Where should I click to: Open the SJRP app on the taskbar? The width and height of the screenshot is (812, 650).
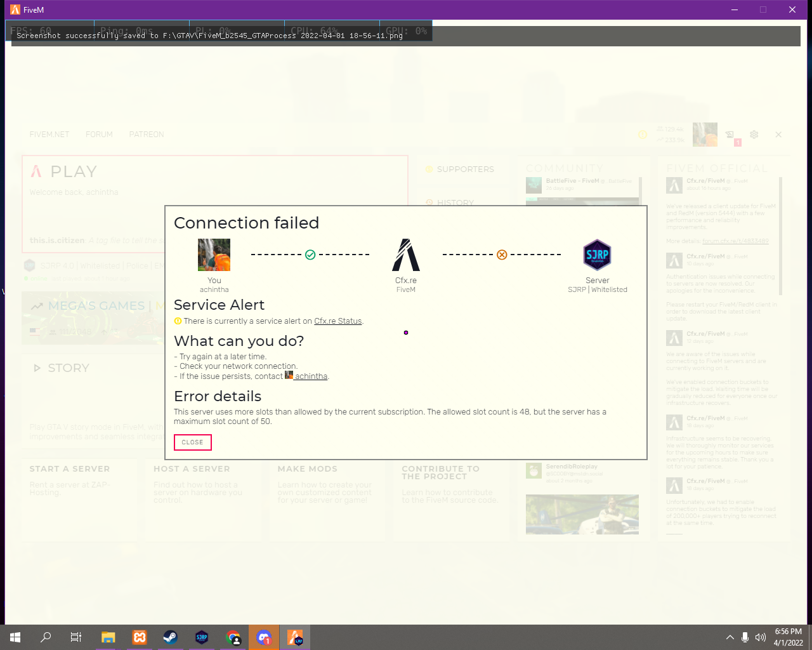point(202,637)
